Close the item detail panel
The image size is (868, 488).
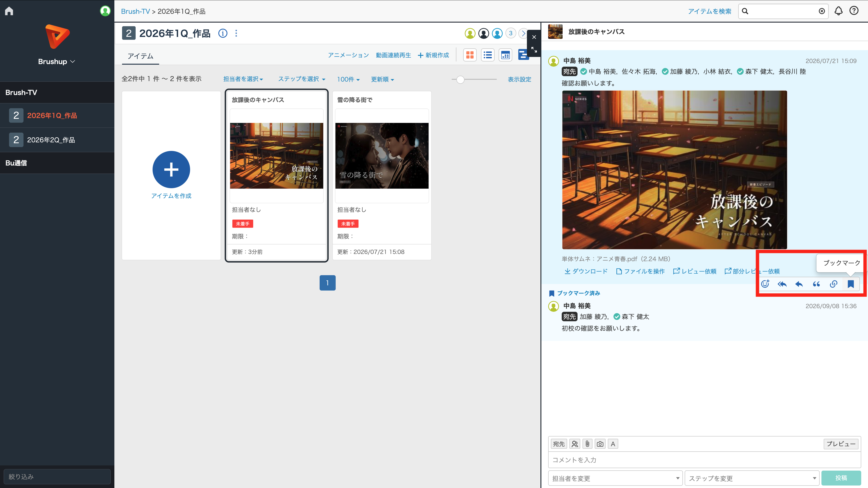(534, 37)
